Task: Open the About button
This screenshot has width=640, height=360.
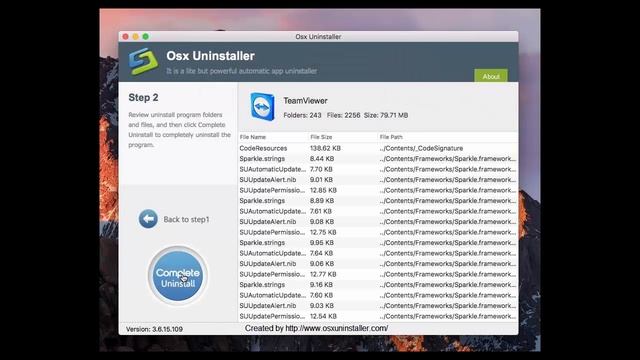Action: click(x=491, y=76)
